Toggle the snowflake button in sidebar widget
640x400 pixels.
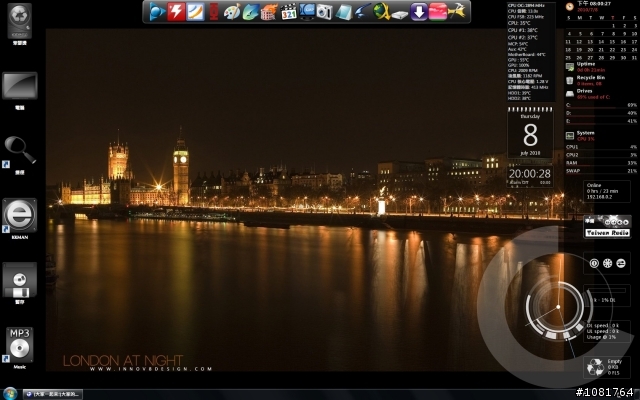607,263
